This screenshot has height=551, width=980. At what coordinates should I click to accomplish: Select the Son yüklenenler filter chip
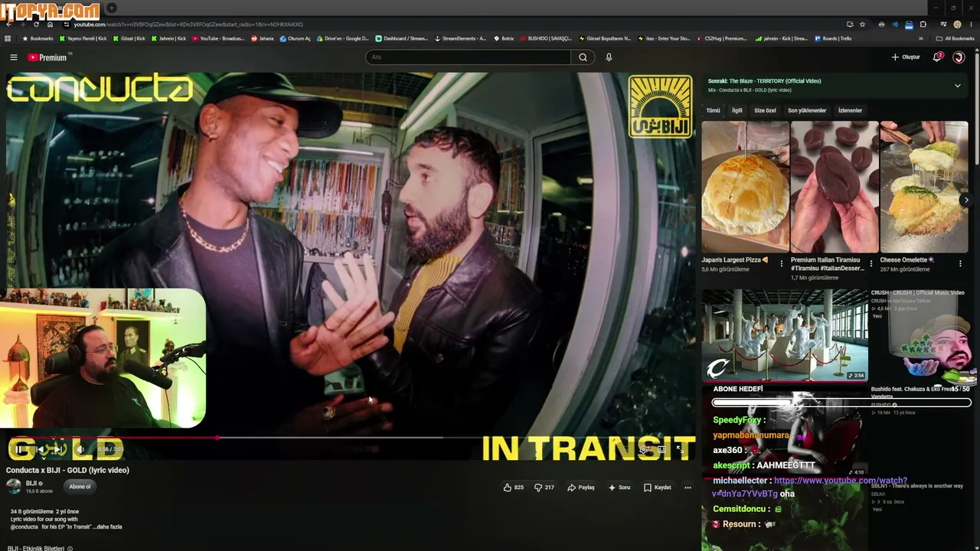807,110
